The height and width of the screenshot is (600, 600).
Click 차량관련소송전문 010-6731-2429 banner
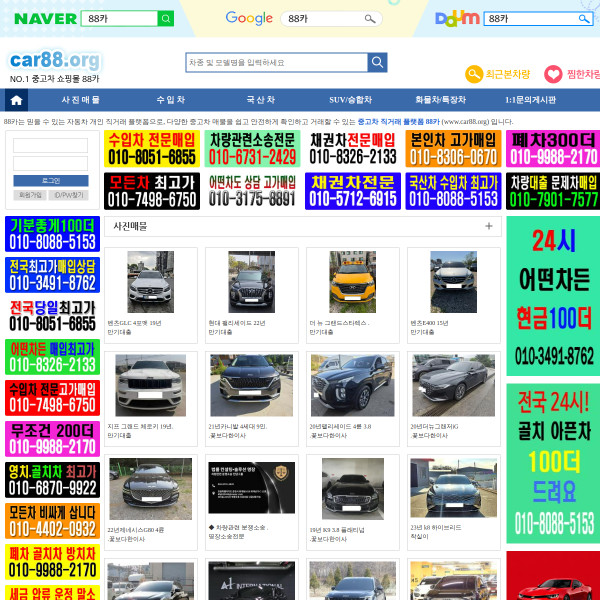pos(252,149)
